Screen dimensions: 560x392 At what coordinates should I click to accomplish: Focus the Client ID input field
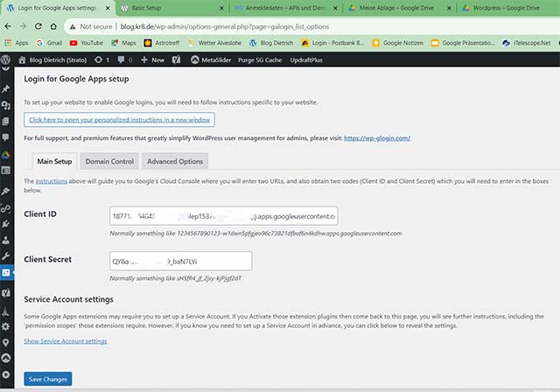pos(224,216)
